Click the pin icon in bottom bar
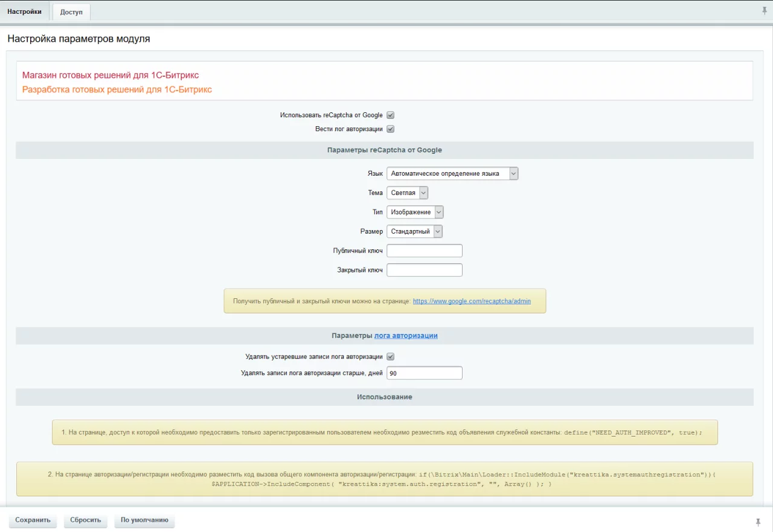Image resolution: width=773 pixels, height=532 pixels. (758, 522)
